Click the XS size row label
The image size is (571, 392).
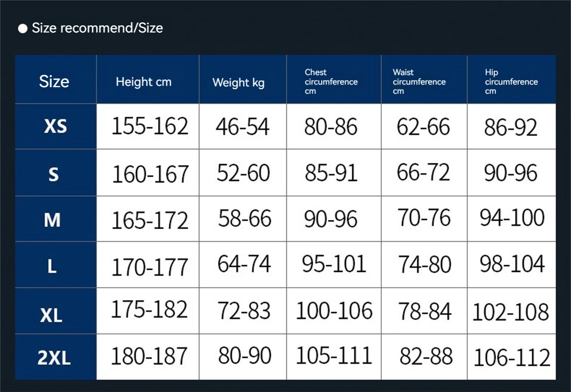click(x=56, y=126)
